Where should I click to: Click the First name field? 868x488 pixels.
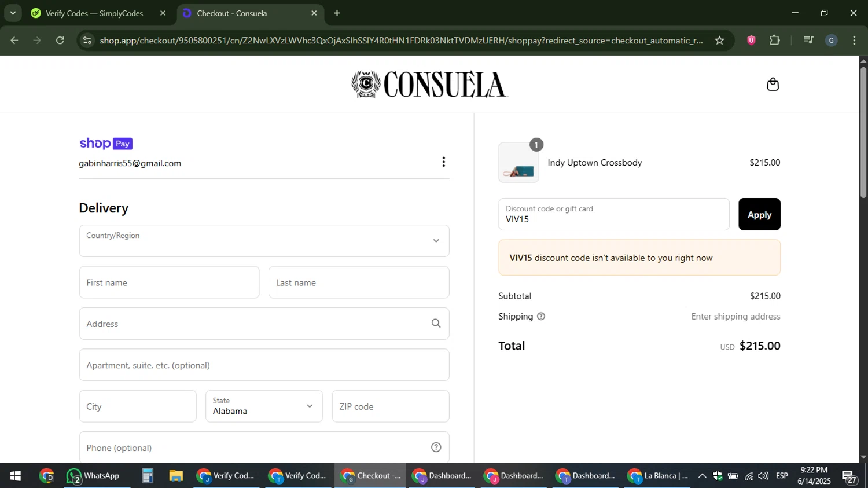click(x=169, y=282)
